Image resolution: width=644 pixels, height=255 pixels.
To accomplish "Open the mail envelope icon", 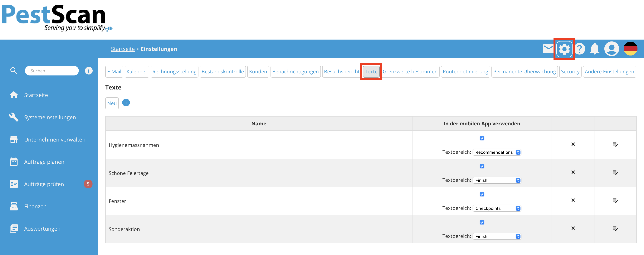I will tap(548, 49).
